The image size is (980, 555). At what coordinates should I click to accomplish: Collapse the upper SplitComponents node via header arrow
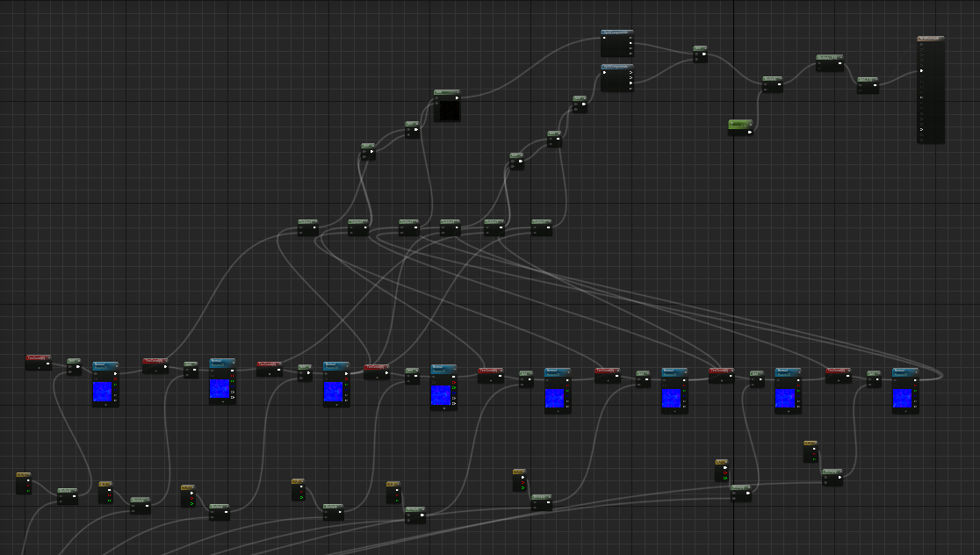click(630, 32)
